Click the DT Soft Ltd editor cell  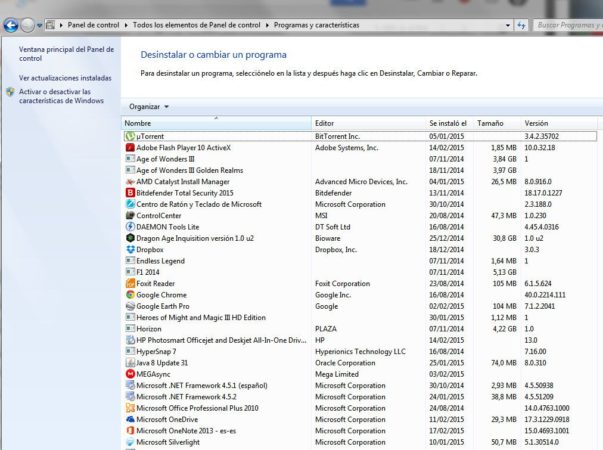click(332, 227)
